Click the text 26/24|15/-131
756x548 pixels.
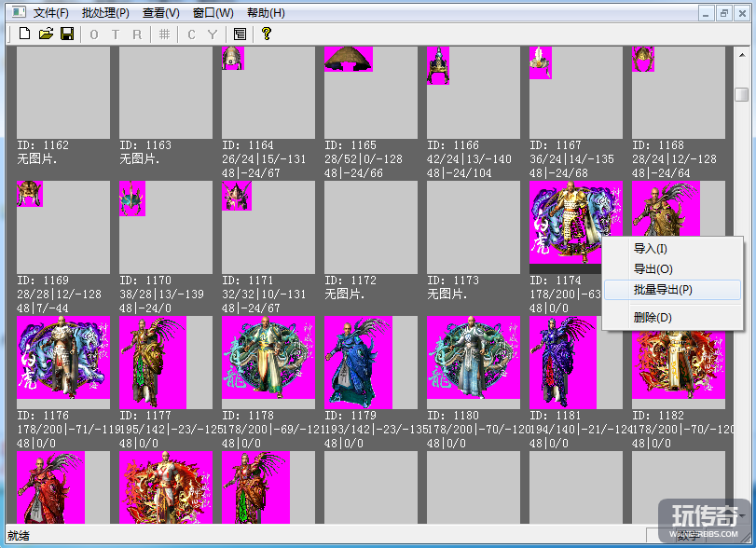(264, 159)
